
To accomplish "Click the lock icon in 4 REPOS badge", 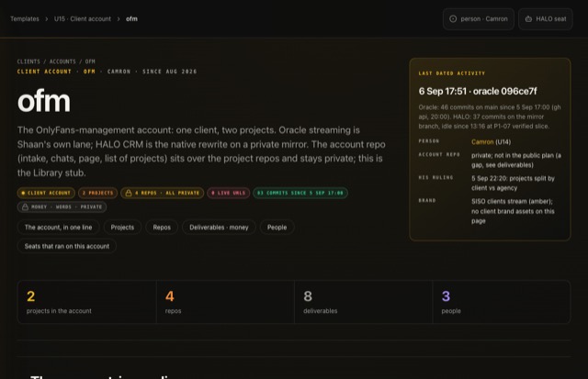I will pos(129,193).
